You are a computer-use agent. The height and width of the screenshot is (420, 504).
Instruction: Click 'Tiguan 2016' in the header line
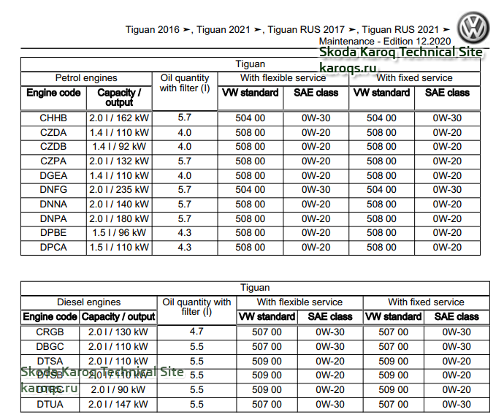point(153,29)
